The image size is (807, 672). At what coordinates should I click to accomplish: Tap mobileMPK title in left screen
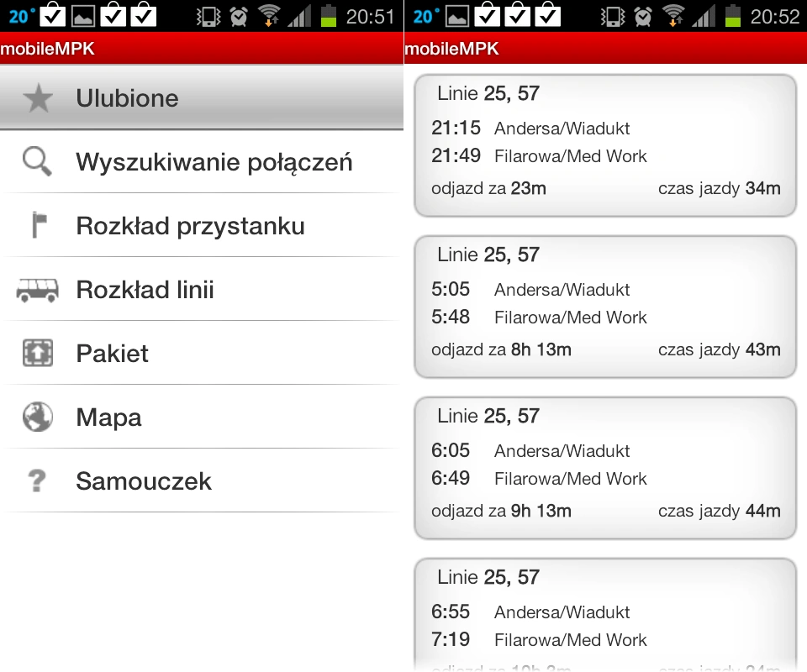[x=47, y=49]
